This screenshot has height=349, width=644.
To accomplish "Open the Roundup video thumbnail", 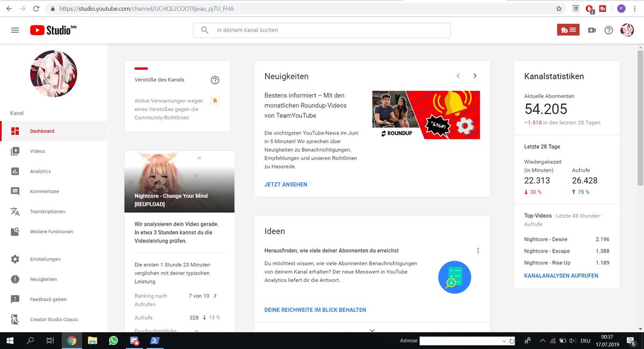I will click(426, 115).
